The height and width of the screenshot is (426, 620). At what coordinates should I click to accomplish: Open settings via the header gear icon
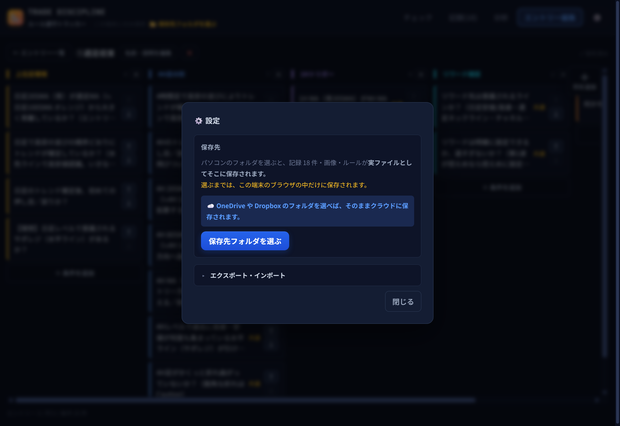597,18
